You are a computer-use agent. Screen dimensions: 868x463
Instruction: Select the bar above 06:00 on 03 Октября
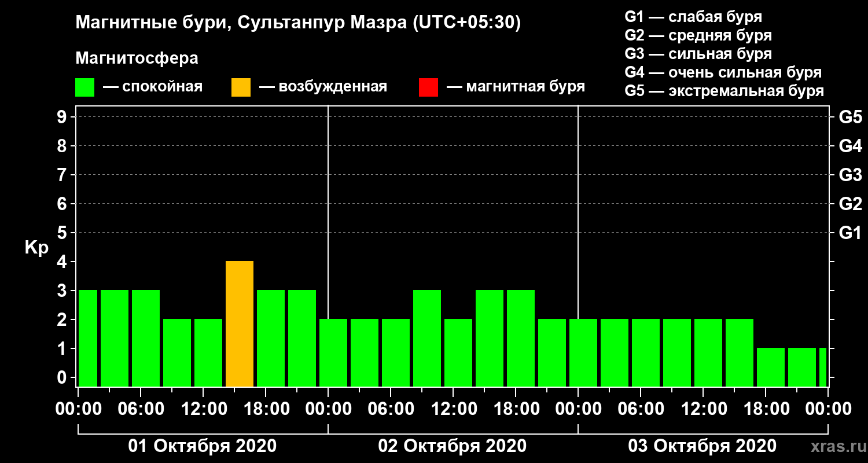646,353
